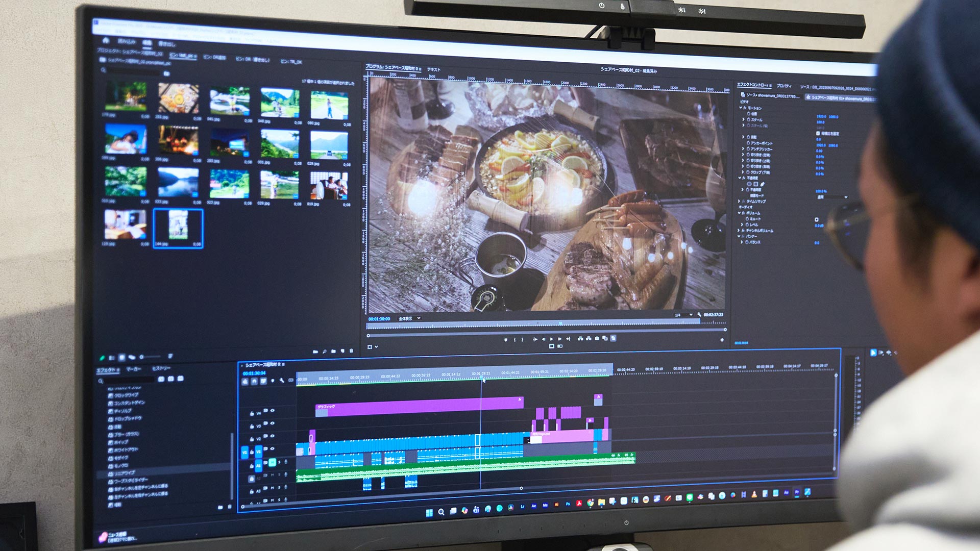980x551 pixels.
Task: Click the Go to In point button
Action: (535, 339)
